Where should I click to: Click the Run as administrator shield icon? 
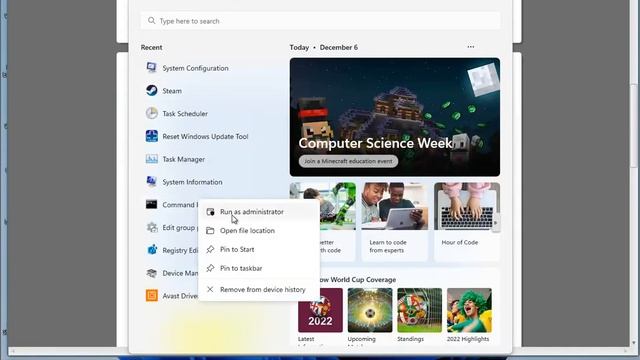[210, 212]
